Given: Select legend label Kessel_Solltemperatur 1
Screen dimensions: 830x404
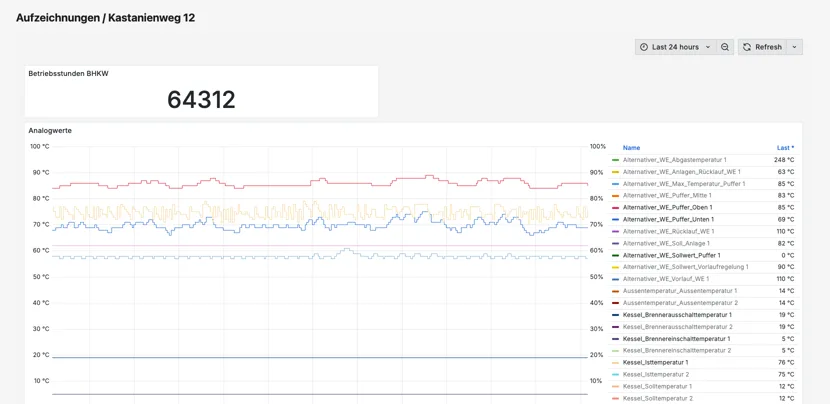Looking at the screenshot, I should pyautogui.click(x=657, y=386).
